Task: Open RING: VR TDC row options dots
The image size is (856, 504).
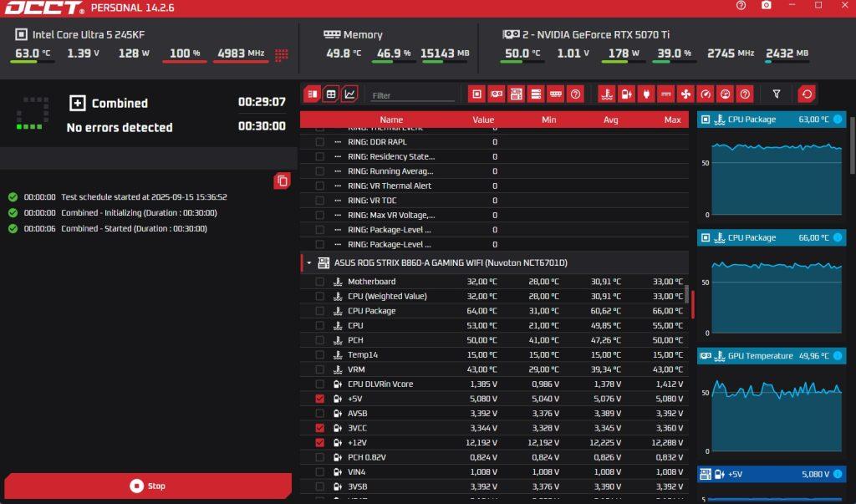Action: point(338,201)
